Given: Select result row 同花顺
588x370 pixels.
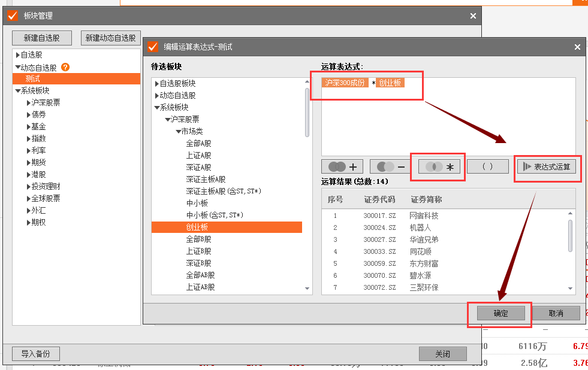Looking at the screenshot, I should tap(420, 251).
